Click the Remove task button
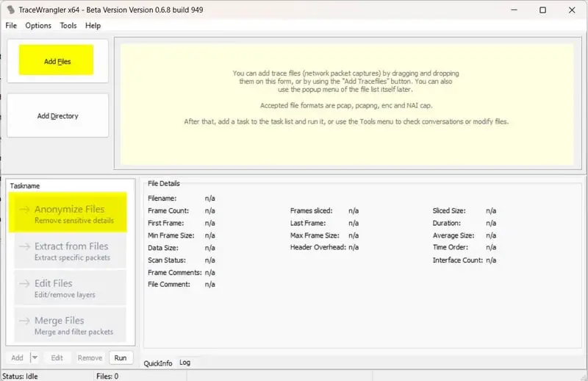The height and width of the screenshot is (381, 588). (x=90, y=357)
